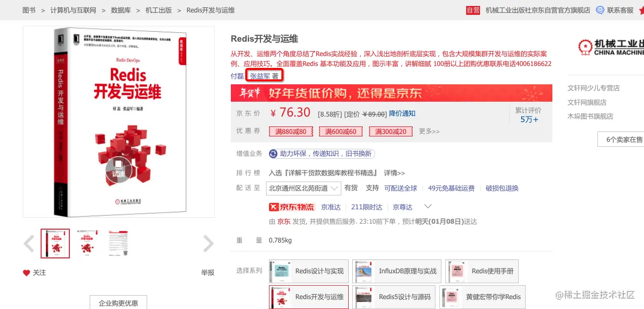Image resolution: width=644 pixels, height=309 pixels.
Task: Claim the 满300减20 coupon
Action: 390,131
